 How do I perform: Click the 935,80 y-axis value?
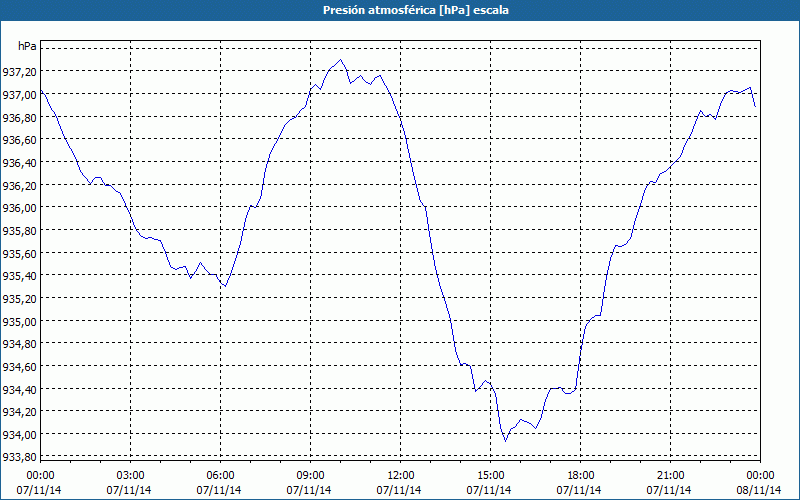click(x=19, y=231)
